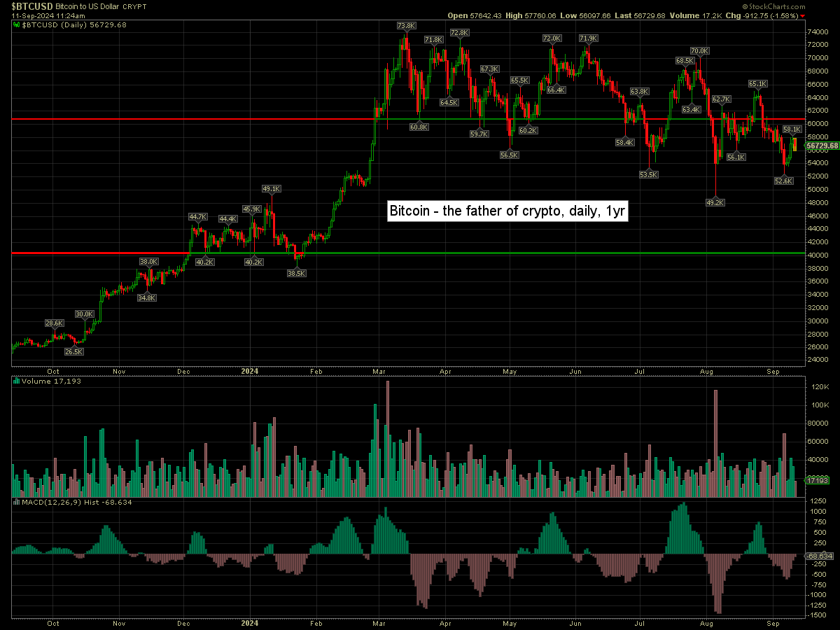
Task: Click the 49.2K August low label
Action: pos(715,202)
